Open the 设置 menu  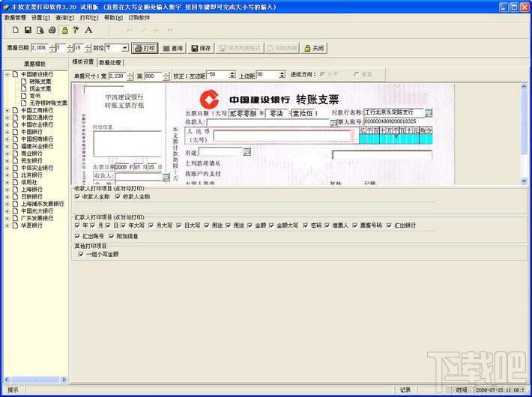(40, 18)
